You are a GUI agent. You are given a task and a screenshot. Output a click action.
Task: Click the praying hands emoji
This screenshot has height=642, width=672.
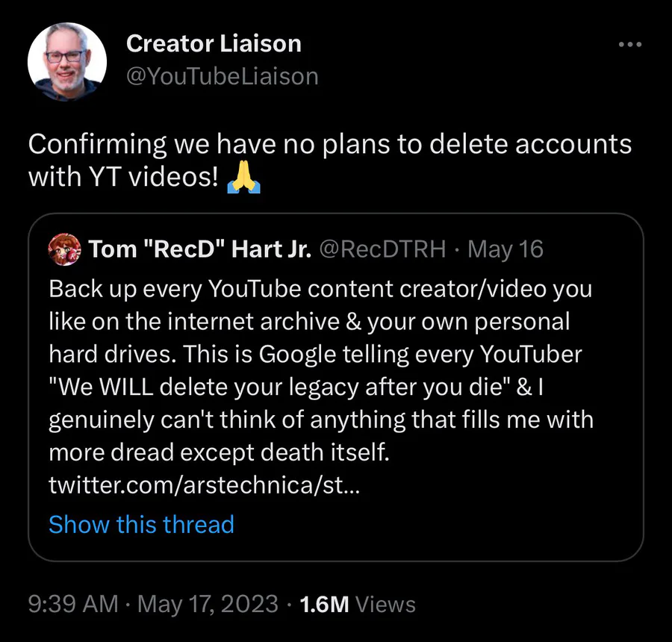click(x=243, y=178)
